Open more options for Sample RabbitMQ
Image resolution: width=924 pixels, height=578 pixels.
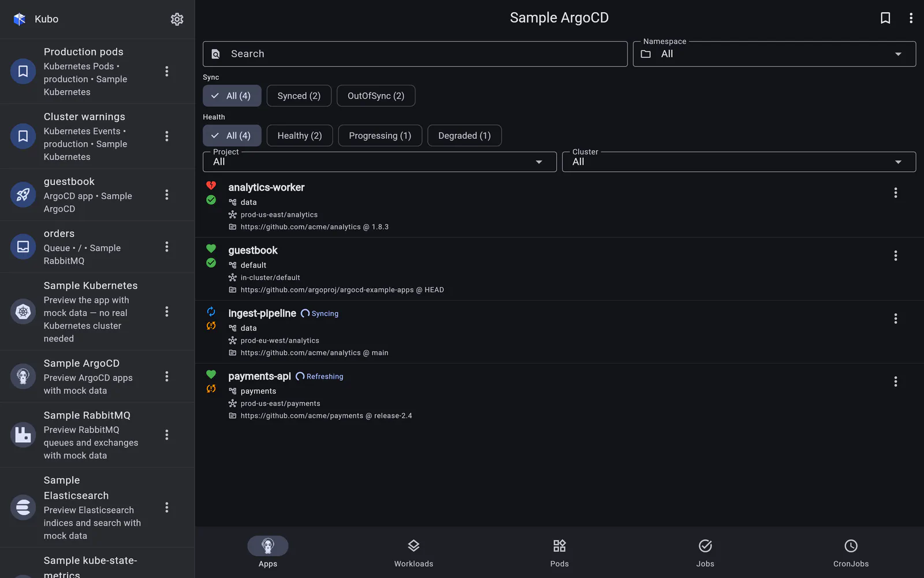coord(167,435)
